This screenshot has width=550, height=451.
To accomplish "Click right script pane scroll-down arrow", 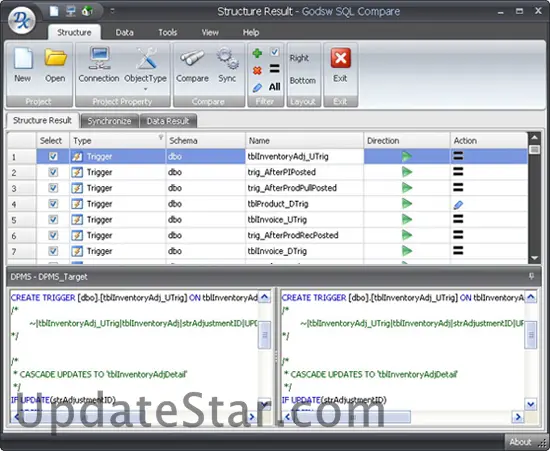I will pos(531,404).
